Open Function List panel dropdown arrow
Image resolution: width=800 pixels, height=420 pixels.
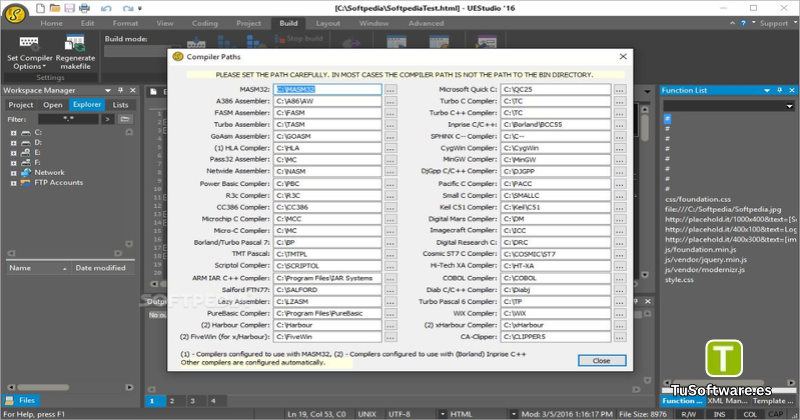[767, 90]
